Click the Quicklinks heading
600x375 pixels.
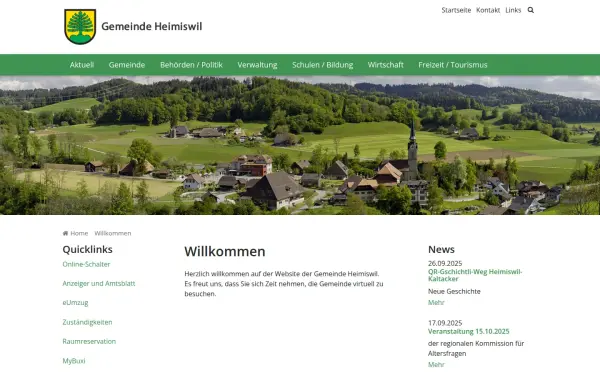[87, 249]
